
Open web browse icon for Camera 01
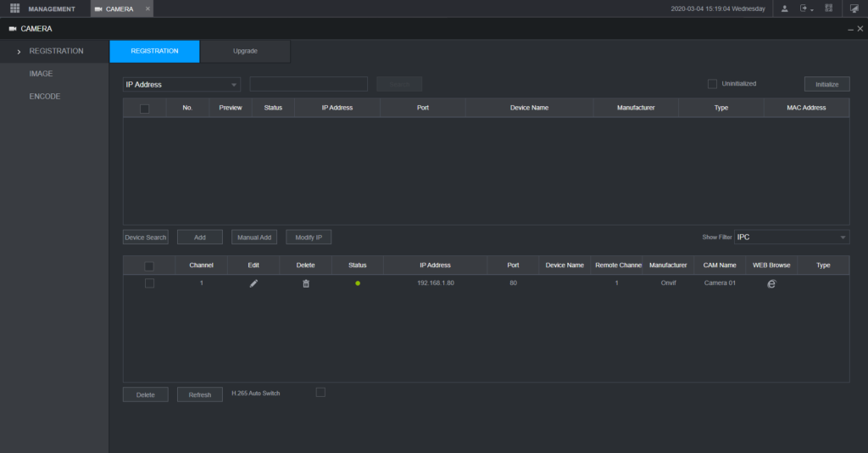click(x=771, y=283)
